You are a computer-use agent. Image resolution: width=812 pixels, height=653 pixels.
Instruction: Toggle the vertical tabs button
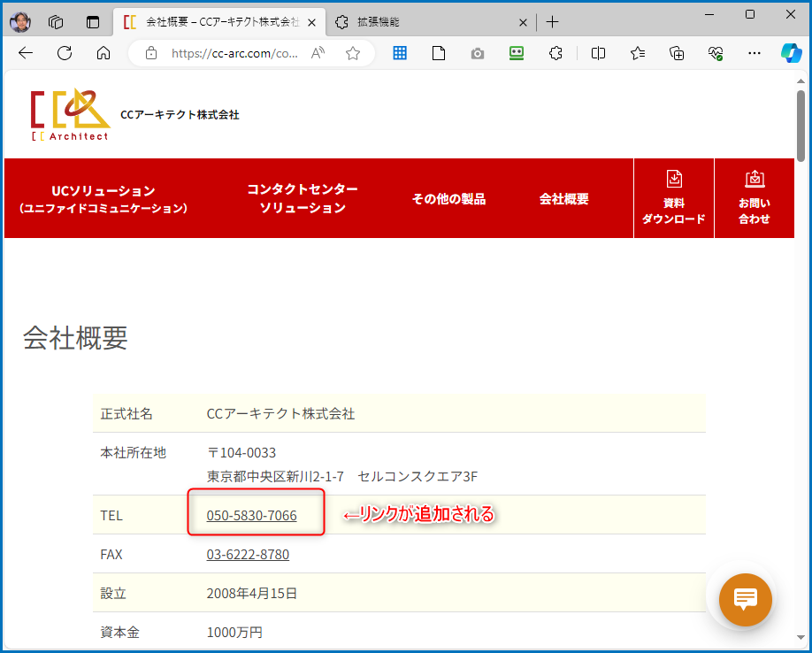click(93, 22)
